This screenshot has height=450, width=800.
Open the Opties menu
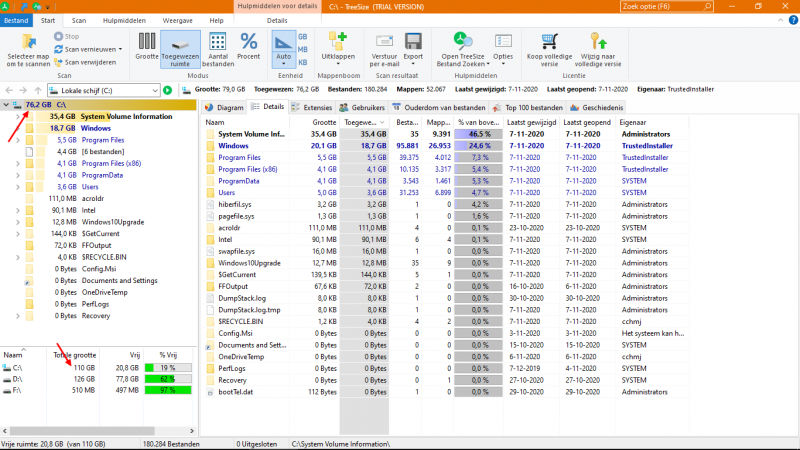pyautogui.click(x=503, y=49)
